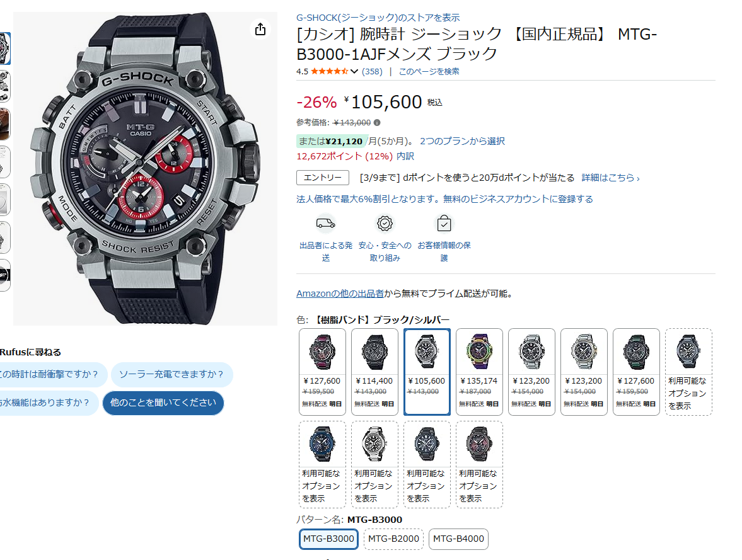Select MTG-B3000 pattern option
This screenshot has height=560, width=742.
(x=328, y=539)
